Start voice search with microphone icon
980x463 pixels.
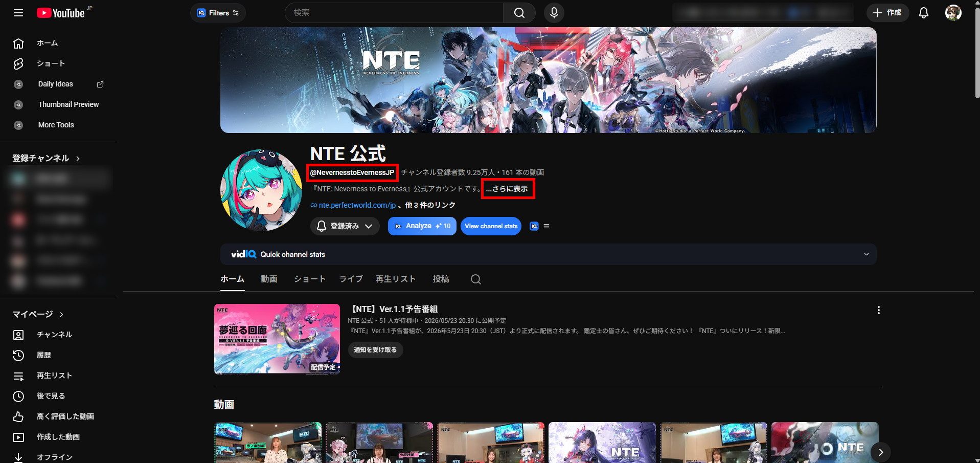554,13
